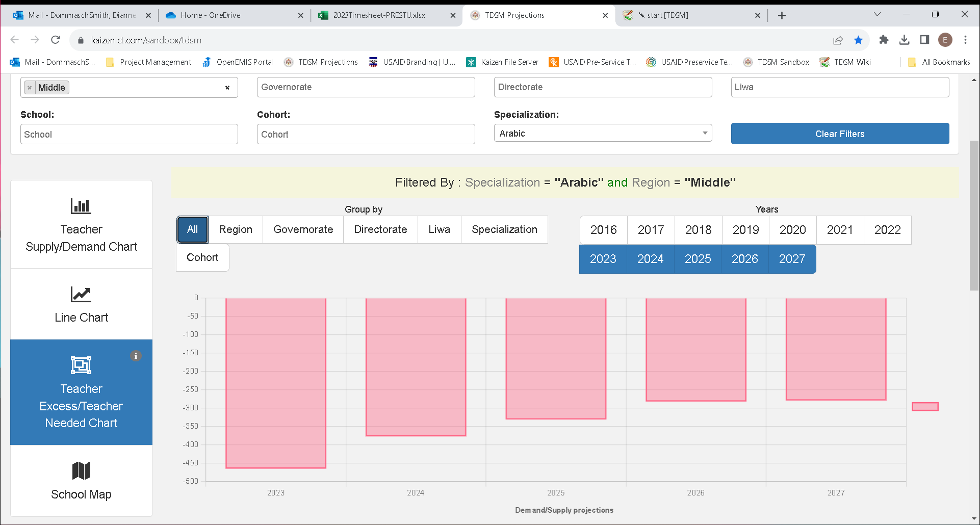Toggle year 2023 off
980x525 pixels.
click(603, 259)
